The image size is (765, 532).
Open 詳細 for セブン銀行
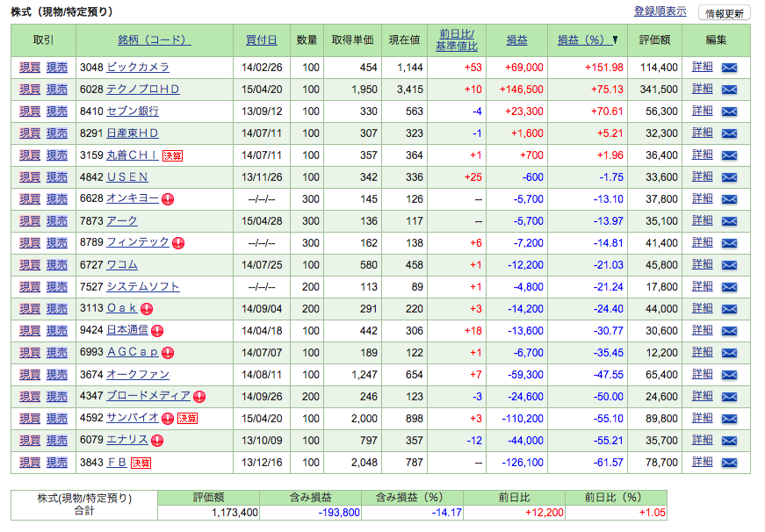[x=703, y=111]
